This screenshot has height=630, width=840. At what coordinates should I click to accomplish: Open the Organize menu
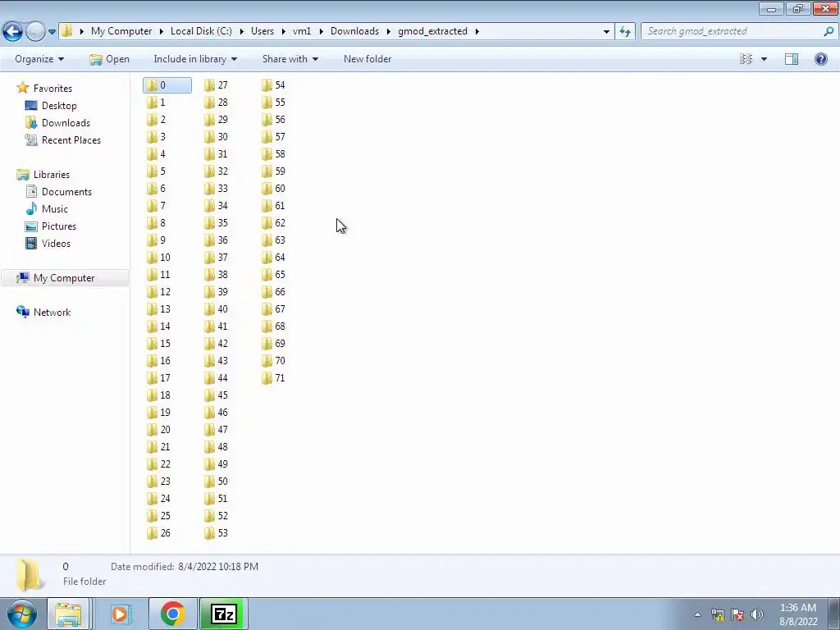(x=39, y=59)
